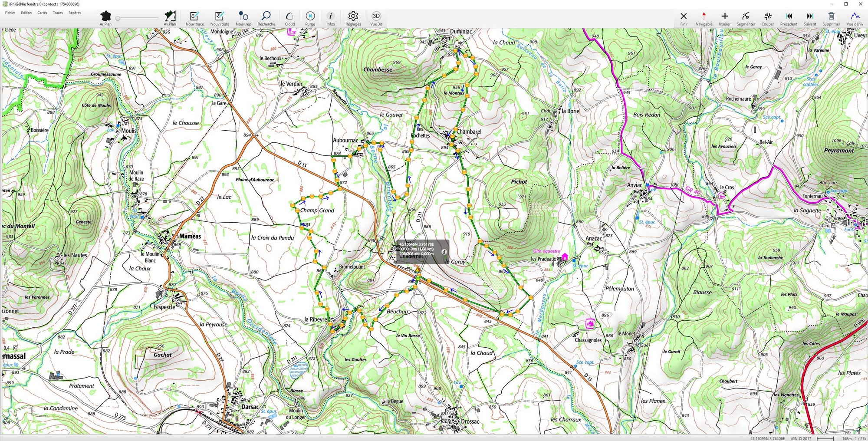Cut the track with Couper
The image size is (868, 441).
point(767,18)
